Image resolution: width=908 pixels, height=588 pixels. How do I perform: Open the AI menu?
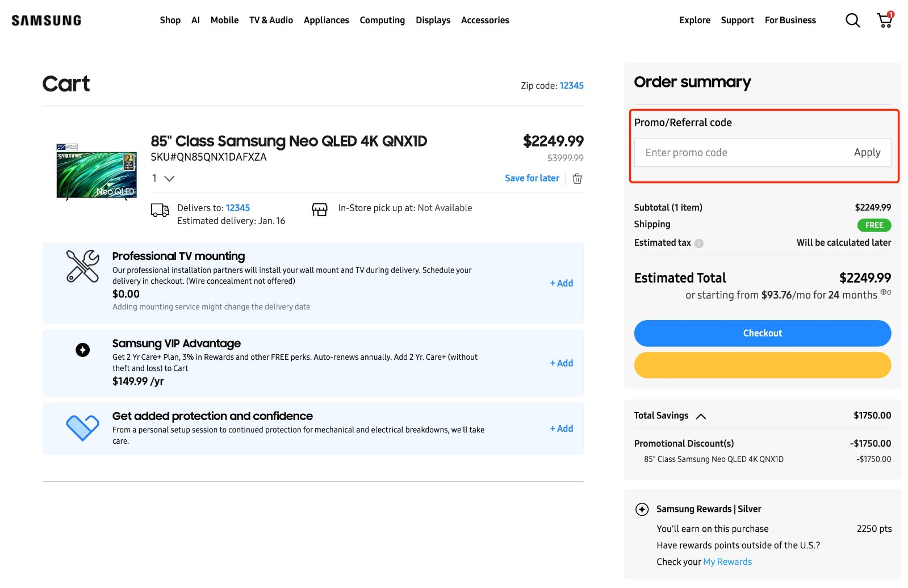195,20
